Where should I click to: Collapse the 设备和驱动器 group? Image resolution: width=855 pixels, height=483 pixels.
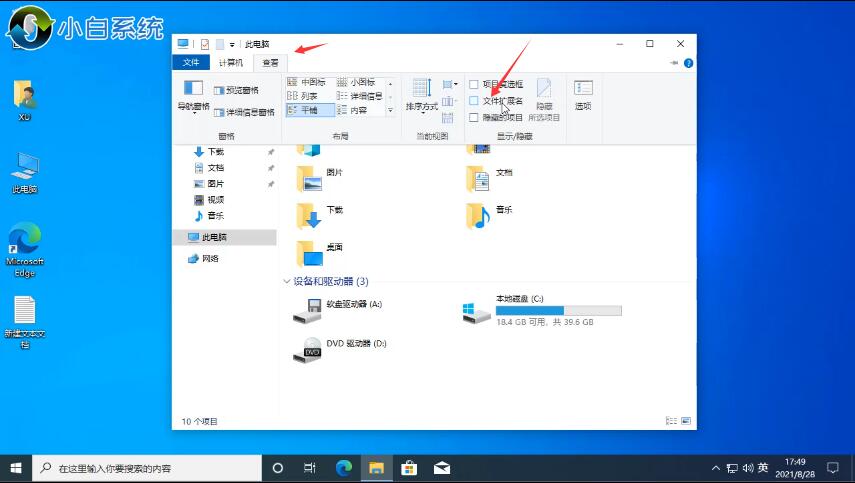coord(287,281)
